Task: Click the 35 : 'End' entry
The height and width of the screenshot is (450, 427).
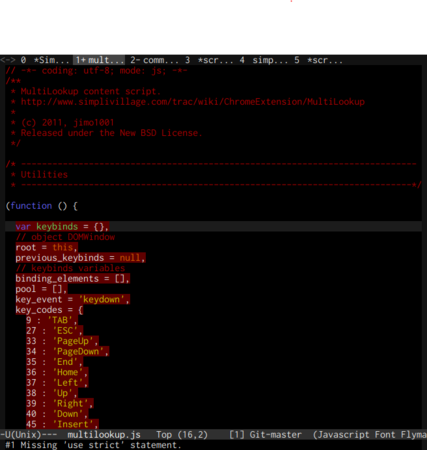Action: tap(54, 362)
